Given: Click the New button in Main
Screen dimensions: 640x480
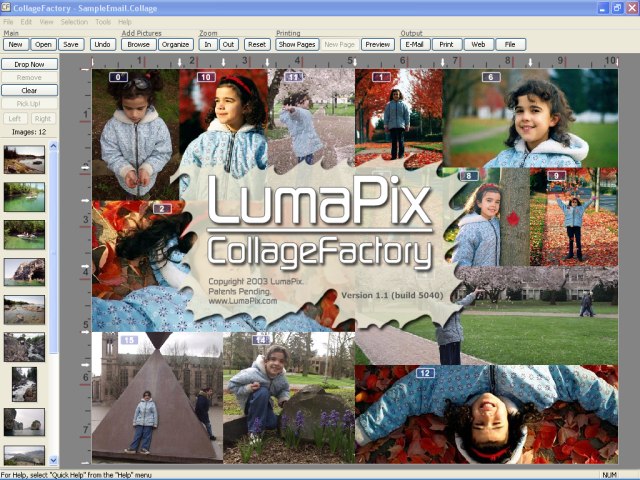Looking at the screenshot, I should [16, 44].
